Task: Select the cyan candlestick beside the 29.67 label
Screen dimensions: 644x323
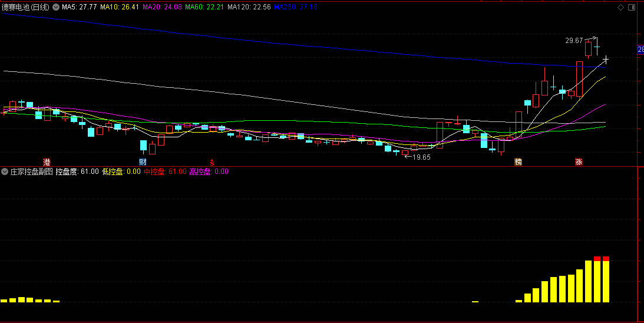Action: (x=597, y=47)
